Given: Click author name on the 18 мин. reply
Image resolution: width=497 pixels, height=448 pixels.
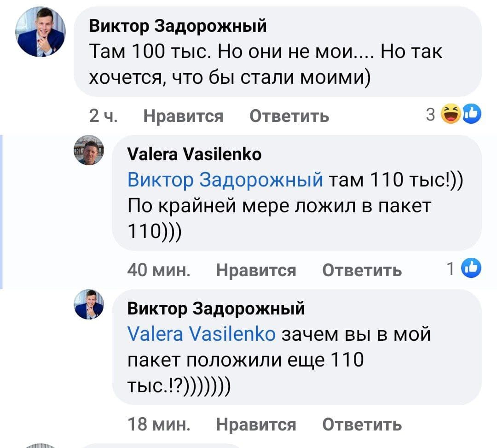Looking at the screenshot, I should click(x=216, y=308).
